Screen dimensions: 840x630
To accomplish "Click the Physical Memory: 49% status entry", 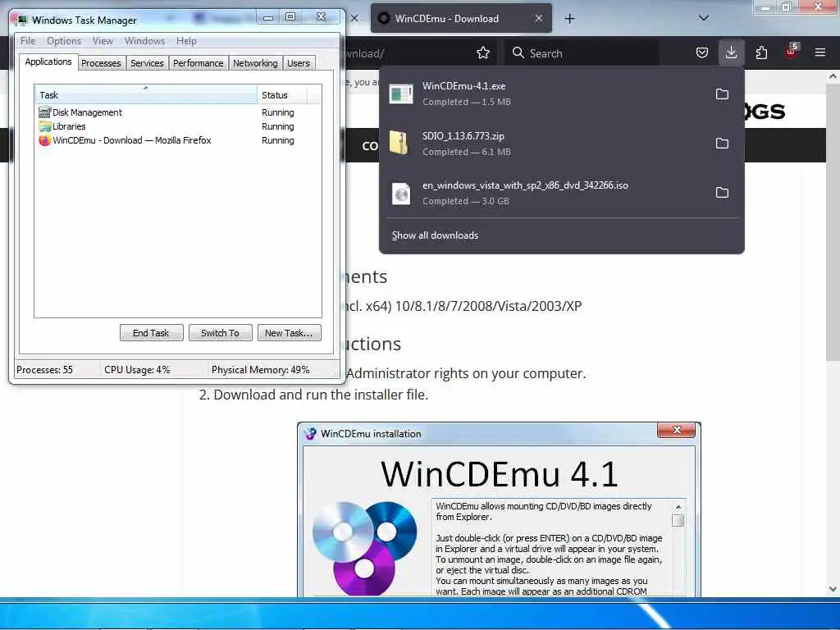I will coord(260,370).
